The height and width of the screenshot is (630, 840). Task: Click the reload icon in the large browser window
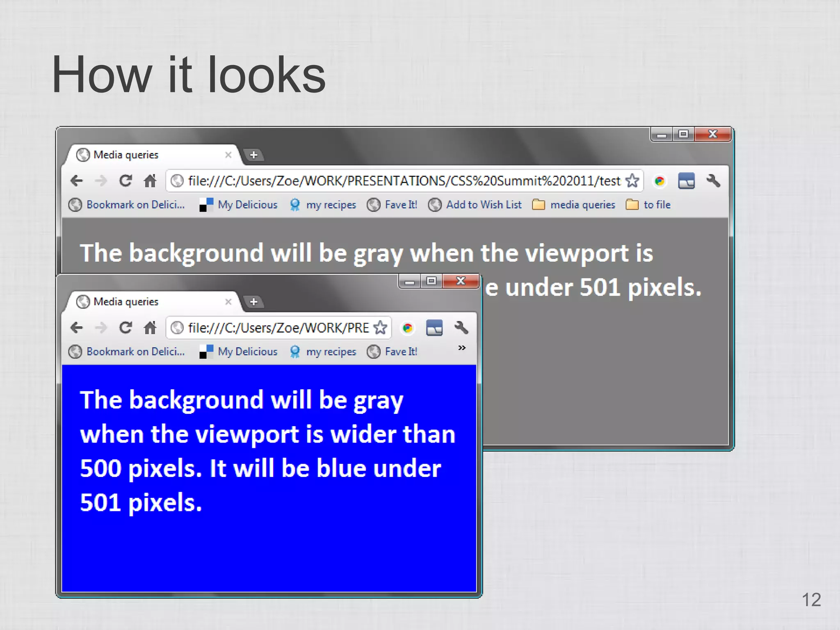[126, 180]
